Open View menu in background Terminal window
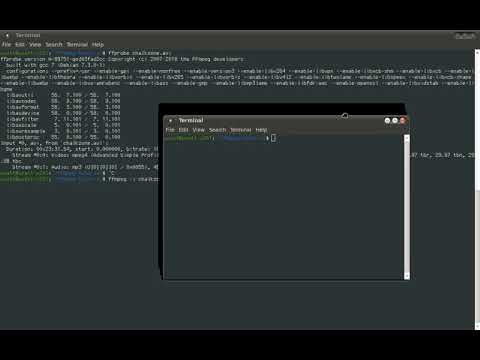Image resolution: width=480 pixels, height=360 pixels. coord(35,44)
